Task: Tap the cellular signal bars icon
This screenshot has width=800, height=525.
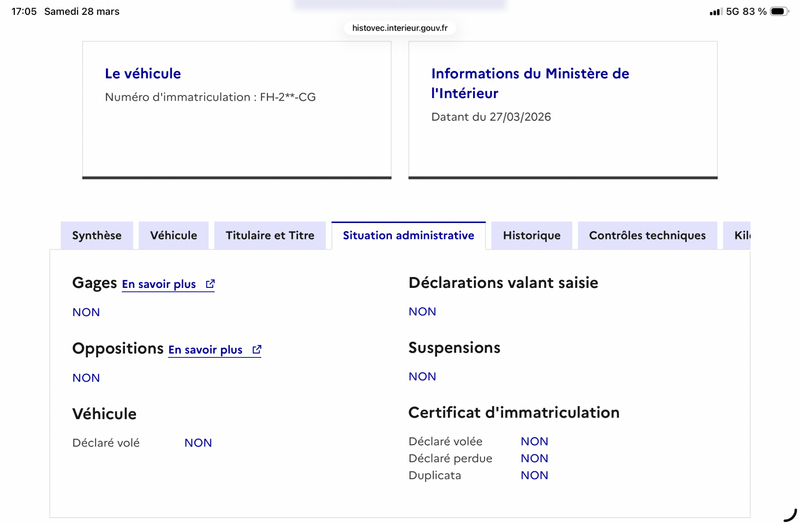Action: pyautogui.click(x=715, y=12)
